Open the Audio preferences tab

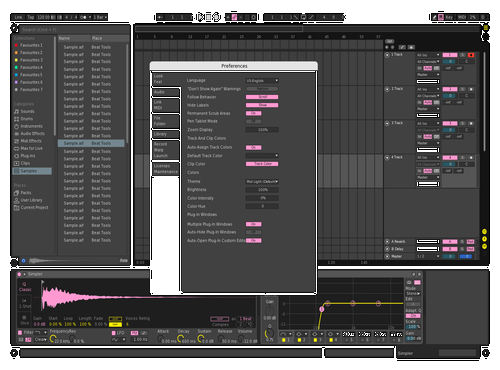coord(166,92)
